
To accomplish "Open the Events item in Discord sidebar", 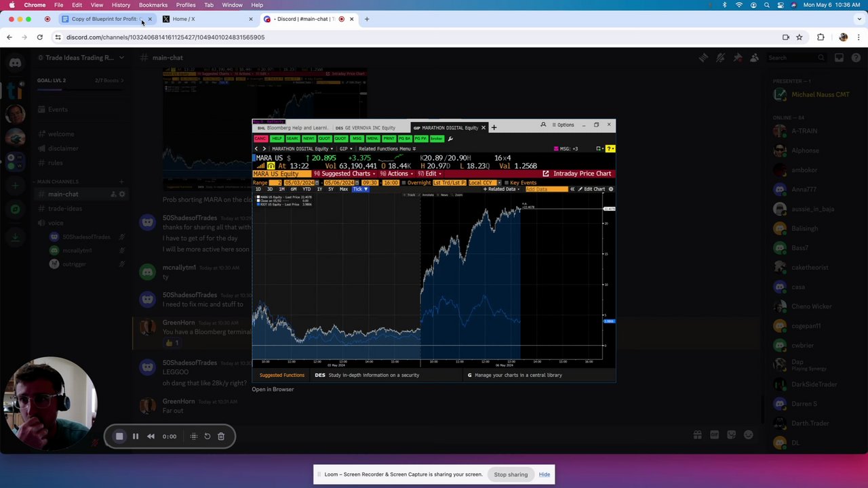I will (x=58, y=109).
